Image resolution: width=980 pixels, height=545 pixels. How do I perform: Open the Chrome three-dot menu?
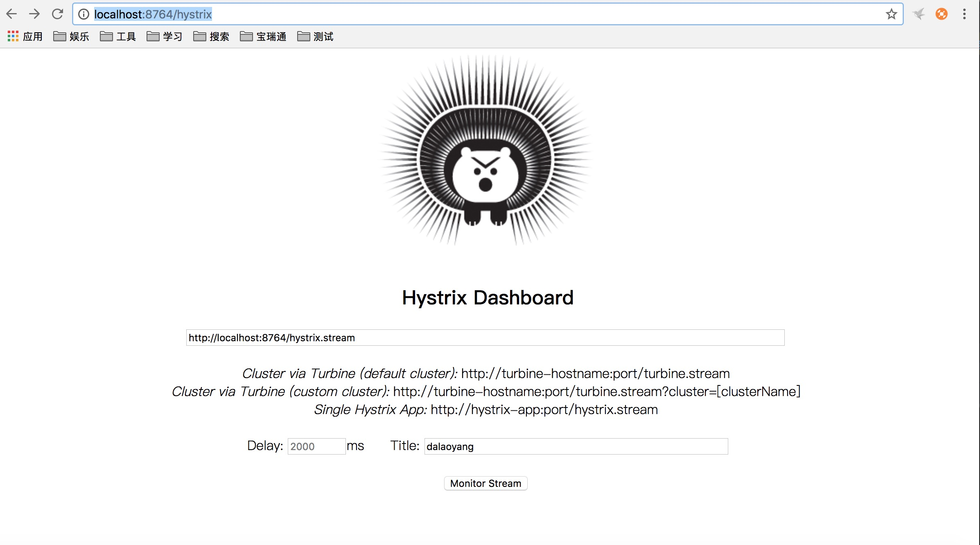(964, 14)
